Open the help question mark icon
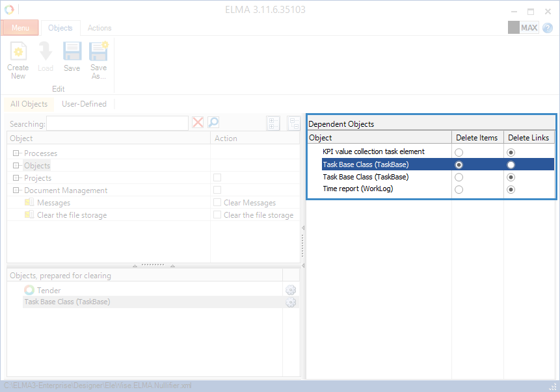Image resolution: width=560 pixels, height=392 pixels. pyautogui.click(x=548, y=28)
